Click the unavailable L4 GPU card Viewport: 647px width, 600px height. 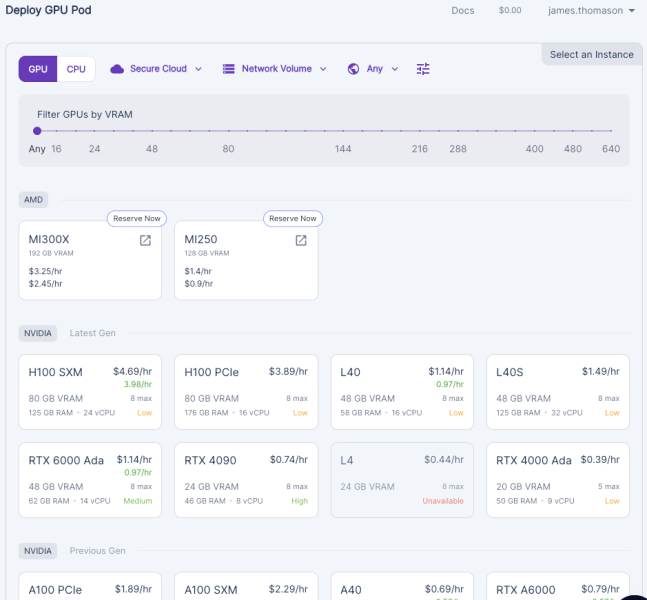[x=402, y=480]
